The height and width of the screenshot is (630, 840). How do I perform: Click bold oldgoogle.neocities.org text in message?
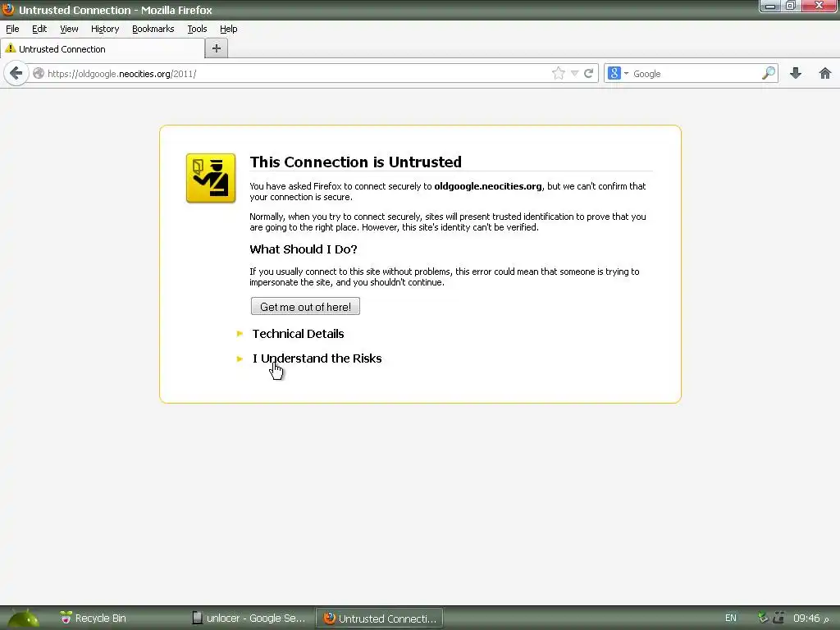click(x=487, y=186)
